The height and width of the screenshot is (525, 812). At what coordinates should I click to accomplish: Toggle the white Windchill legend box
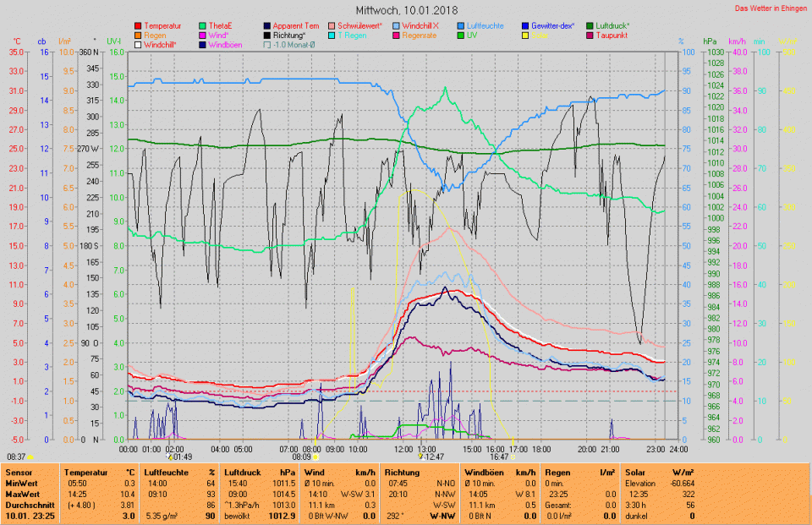(x=139, y=45)
